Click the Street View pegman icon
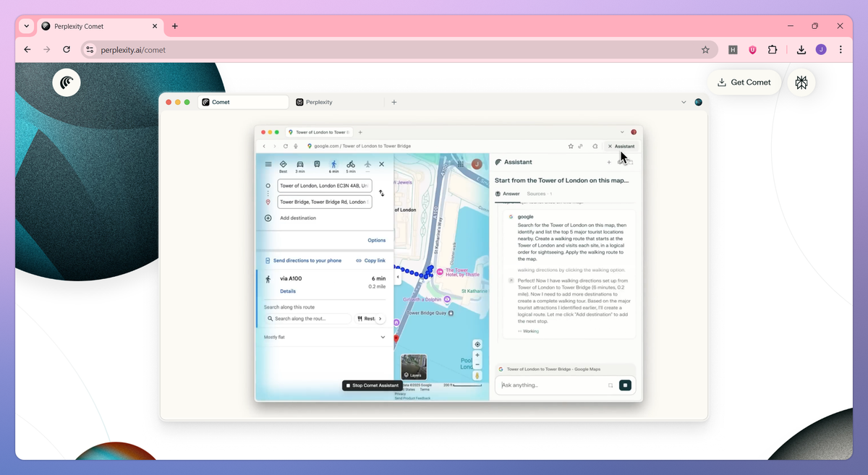The height and width of the screenshot is (475, 868). click(x=477, y=376)
